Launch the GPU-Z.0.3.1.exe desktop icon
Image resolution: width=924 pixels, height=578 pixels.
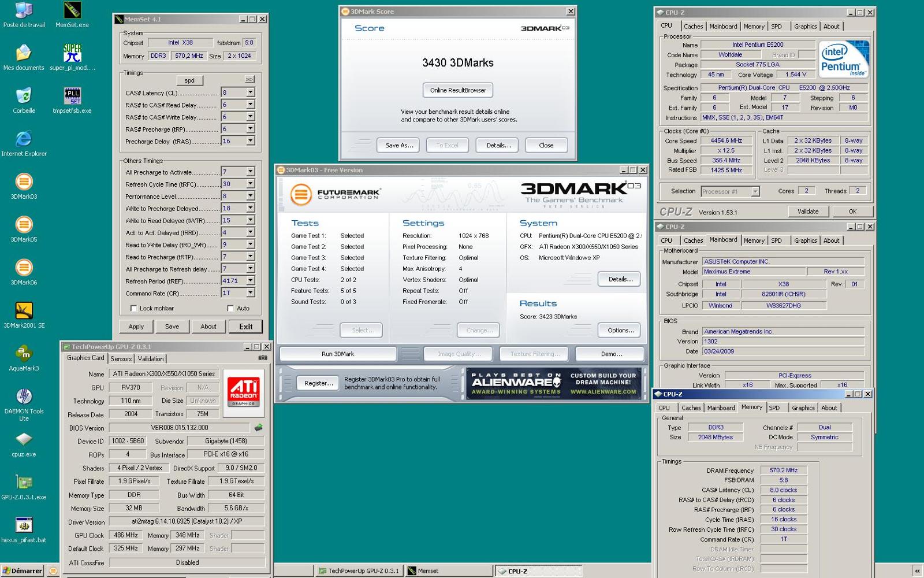(24, 487)
